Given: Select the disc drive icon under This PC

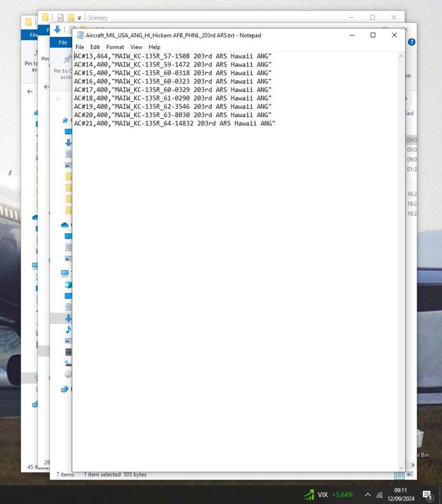Looking at the screenshot, I should click(68, 374).
